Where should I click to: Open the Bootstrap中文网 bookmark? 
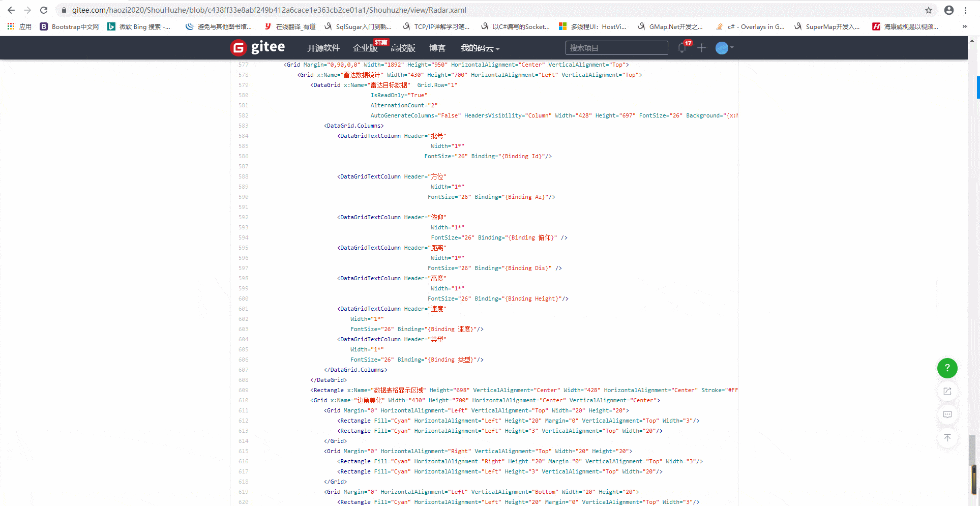69,26
